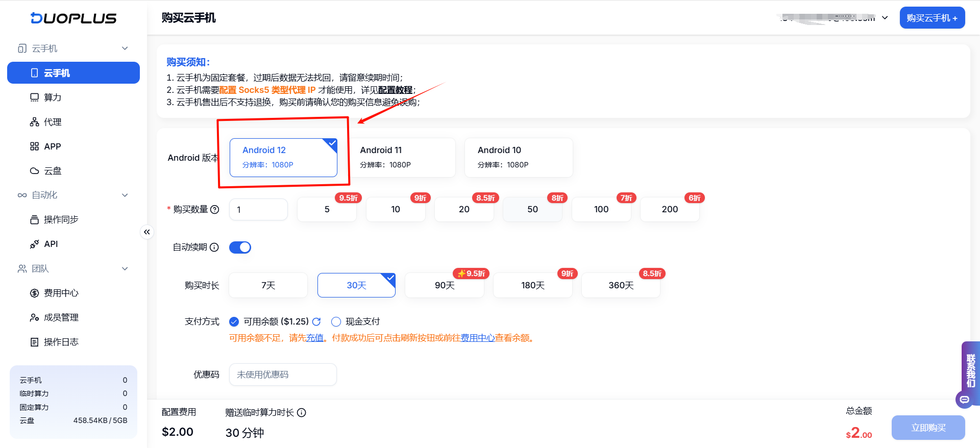This screenshot has width=980, height=448.
Task: Select 30天 purchase duration
Action: tap(356, 285)
